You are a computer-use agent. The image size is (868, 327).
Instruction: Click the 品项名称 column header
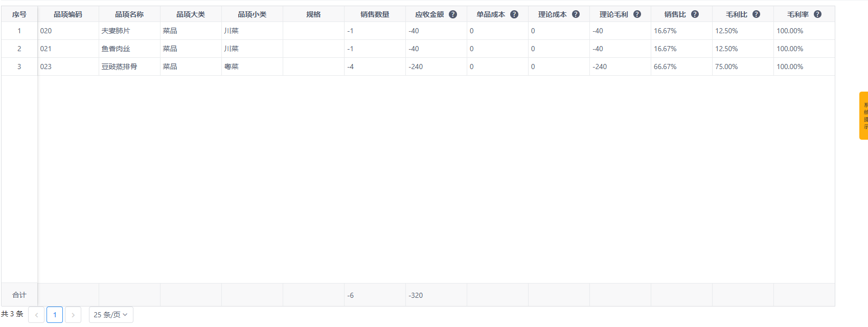click(129, 14)
